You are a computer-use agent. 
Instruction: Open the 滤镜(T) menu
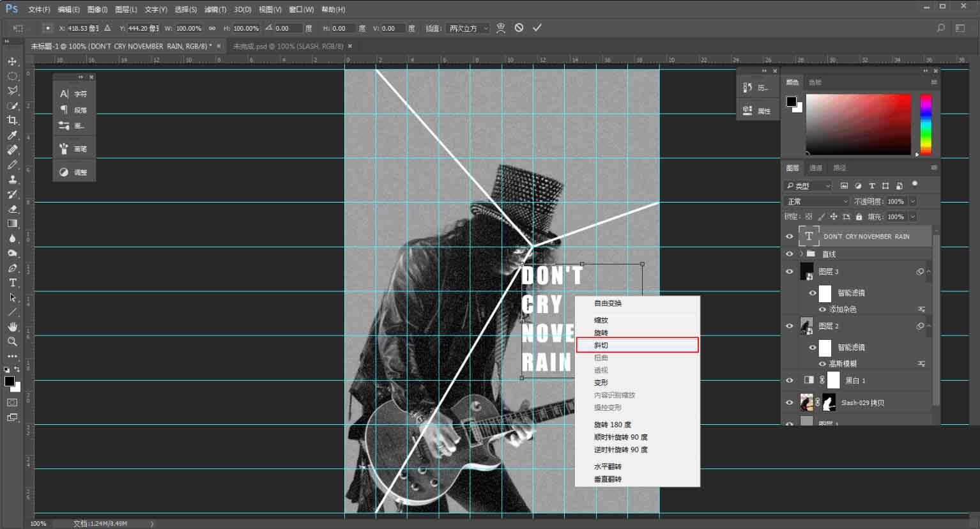coord(215,10)
